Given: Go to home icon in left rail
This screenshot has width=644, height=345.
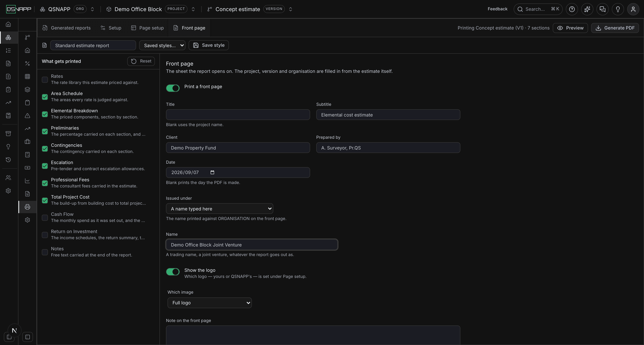Looking at the screenshot, I should 8,24.
